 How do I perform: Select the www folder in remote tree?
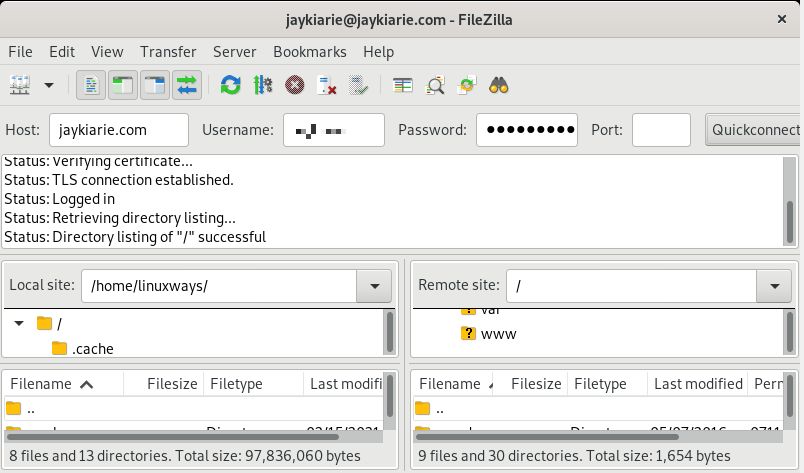[489, 333]
